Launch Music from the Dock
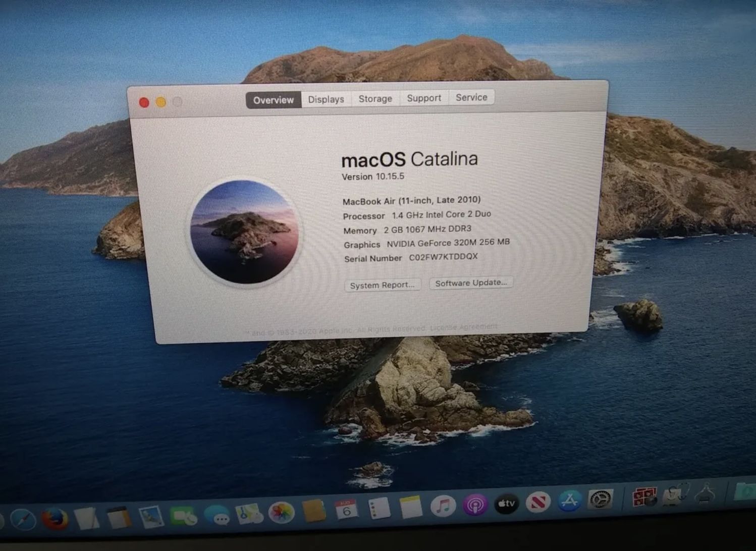The height and width of the screenshot is (551, 756). (x=443, y=506)
